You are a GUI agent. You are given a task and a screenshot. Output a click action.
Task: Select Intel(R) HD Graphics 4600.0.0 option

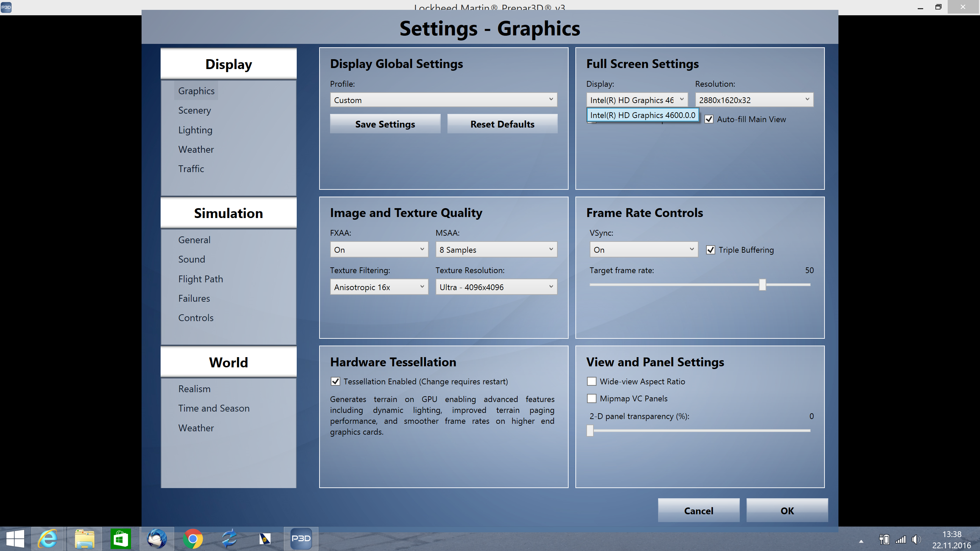pyautogui.click(x=642, y=115)
